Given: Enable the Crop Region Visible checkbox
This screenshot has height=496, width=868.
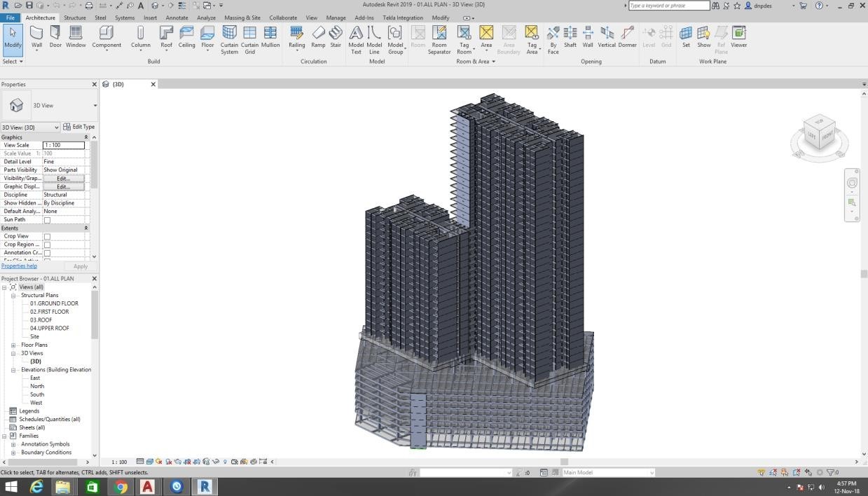Looking at the screenshot, I should point(47,244).
